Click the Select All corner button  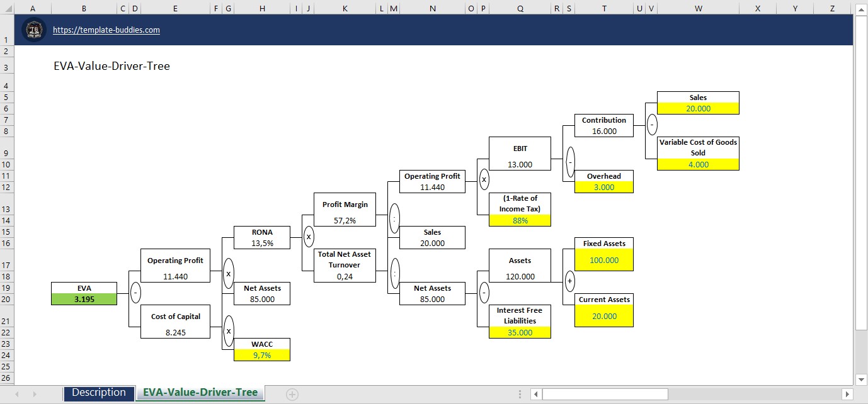(x=7, y=9)
